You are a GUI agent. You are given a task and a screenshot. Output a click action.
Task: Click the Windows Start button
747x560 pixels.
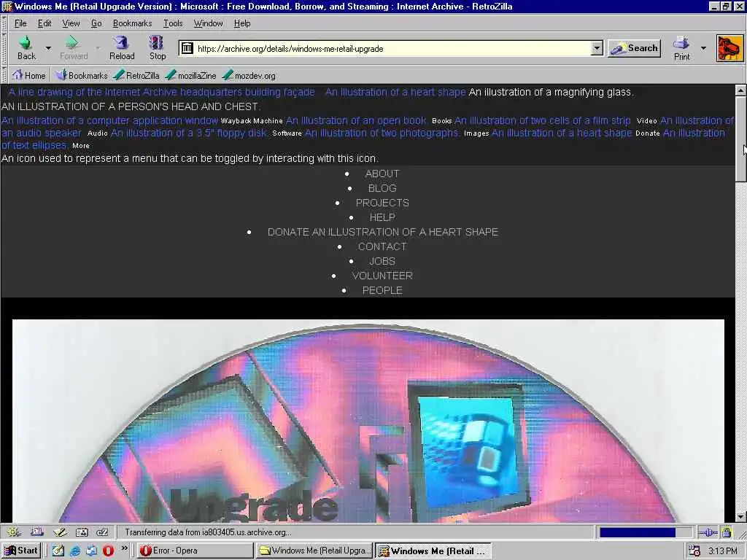pos(21,551)
